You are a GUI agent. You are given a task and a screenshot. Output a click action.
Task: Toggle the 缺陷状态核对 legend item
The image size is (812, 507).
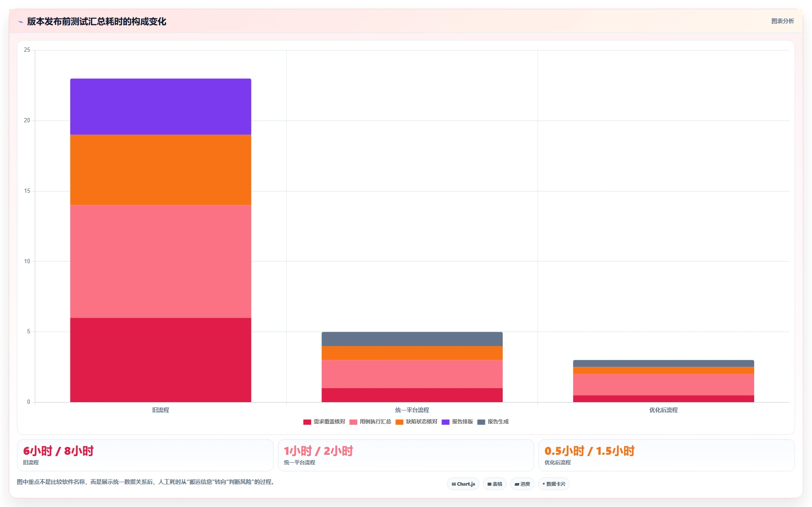416,422
